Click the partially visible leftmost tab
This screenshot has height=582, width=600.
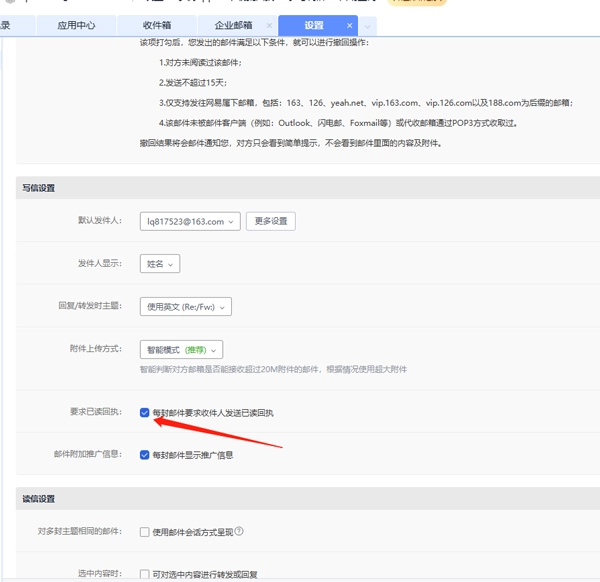(6, 25)
